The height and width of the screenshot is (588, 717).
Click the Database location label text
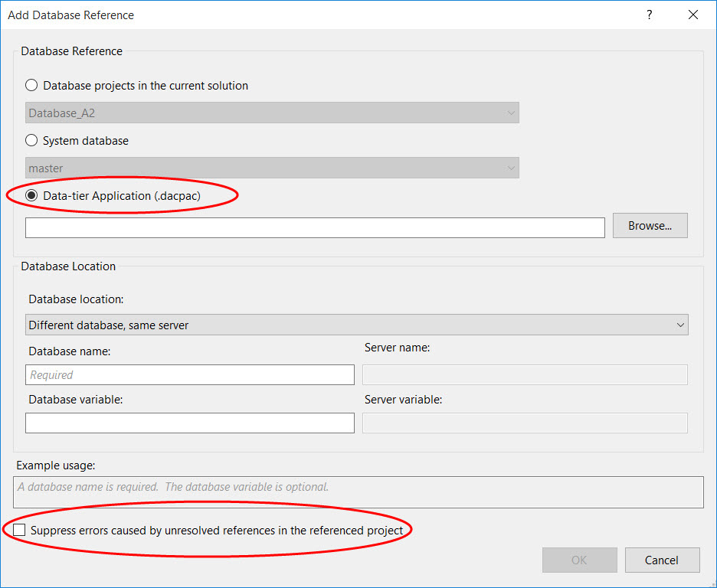tap(76, 299)
